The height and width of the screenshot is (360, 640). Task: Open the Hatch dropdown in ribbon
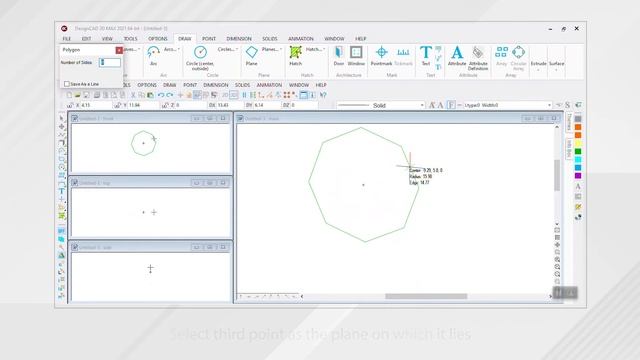(315, 49)
